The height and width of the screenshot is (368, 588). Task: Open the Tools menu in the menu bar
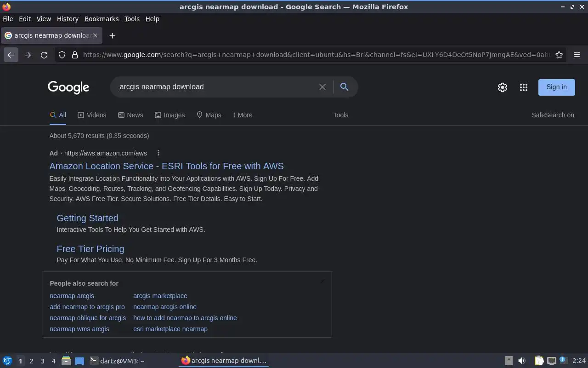(x=132, y=19)
